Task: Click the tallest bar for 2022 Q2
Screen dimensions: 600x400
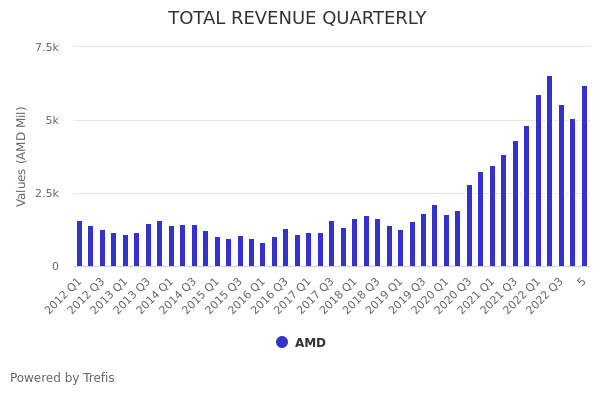Action: click(x=550, y=171)
